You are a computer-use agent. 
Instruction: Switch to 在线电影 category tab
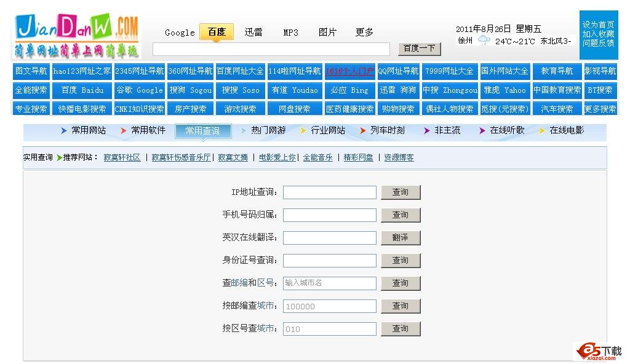click(567, 130)
